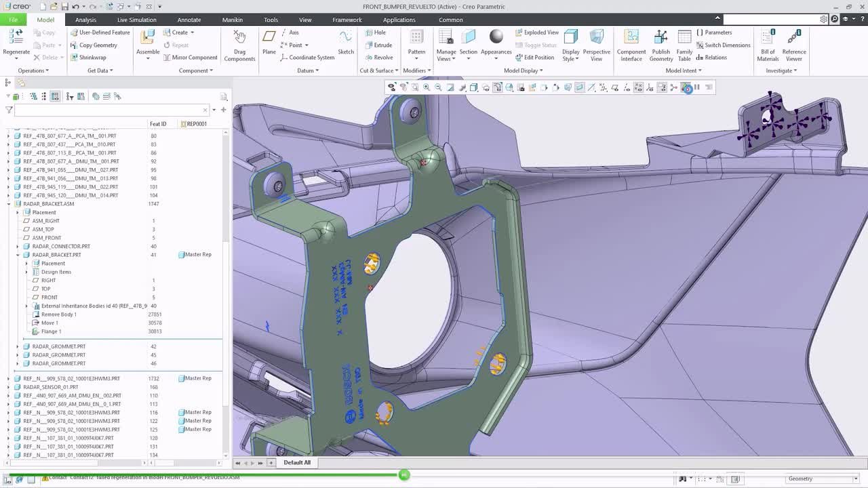
Task: Click the Appearances sphere icon
Action: coord(496,37)
